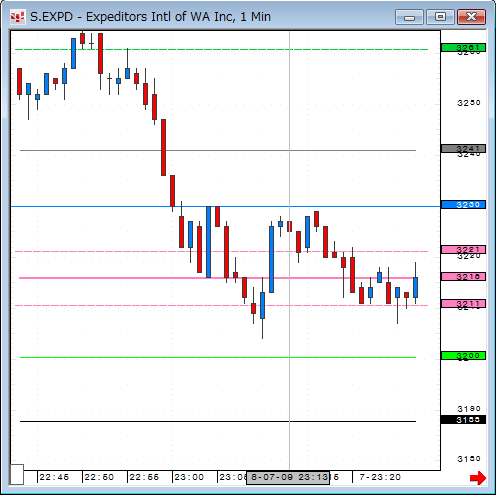Click the gray cursor date-time label 8-07-09 23:13
496x495 pixels.
tap(288, 477)
